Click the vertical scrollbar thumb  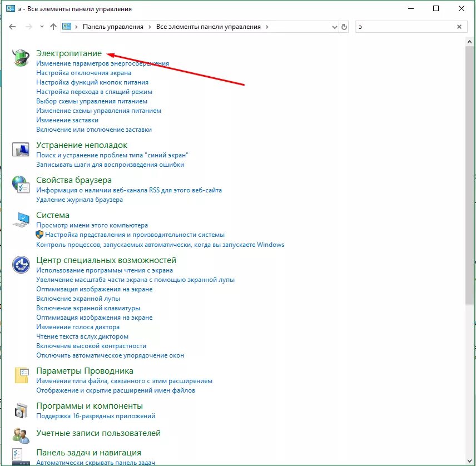(469, 175)
